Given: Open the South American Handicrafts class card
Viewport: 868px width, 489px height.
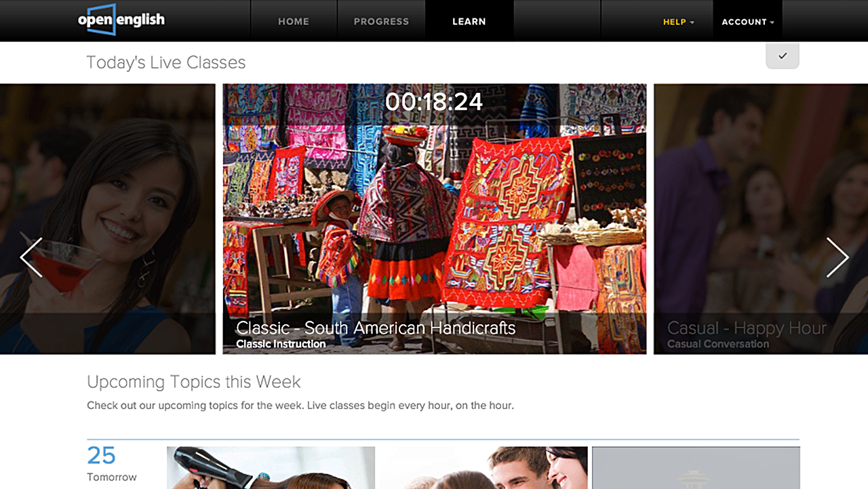Looking at the screenshot, I should coord(435,218).
